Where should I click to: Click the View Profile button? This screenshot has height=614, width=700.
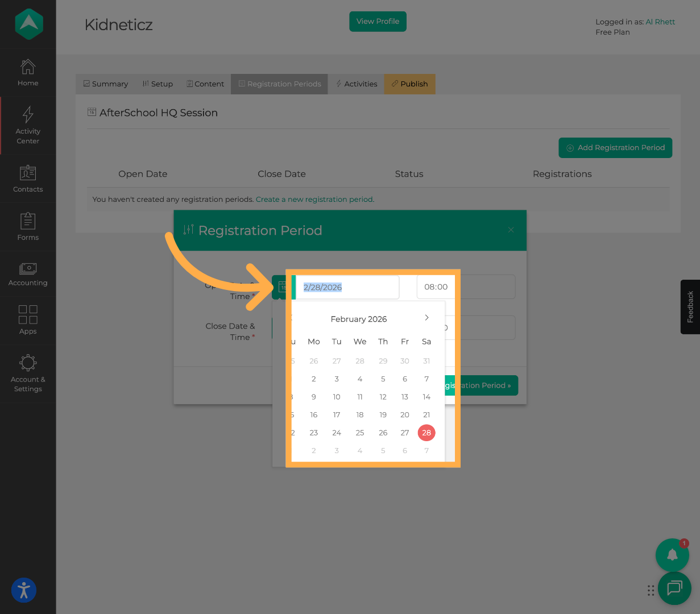[x=378, y=21]
